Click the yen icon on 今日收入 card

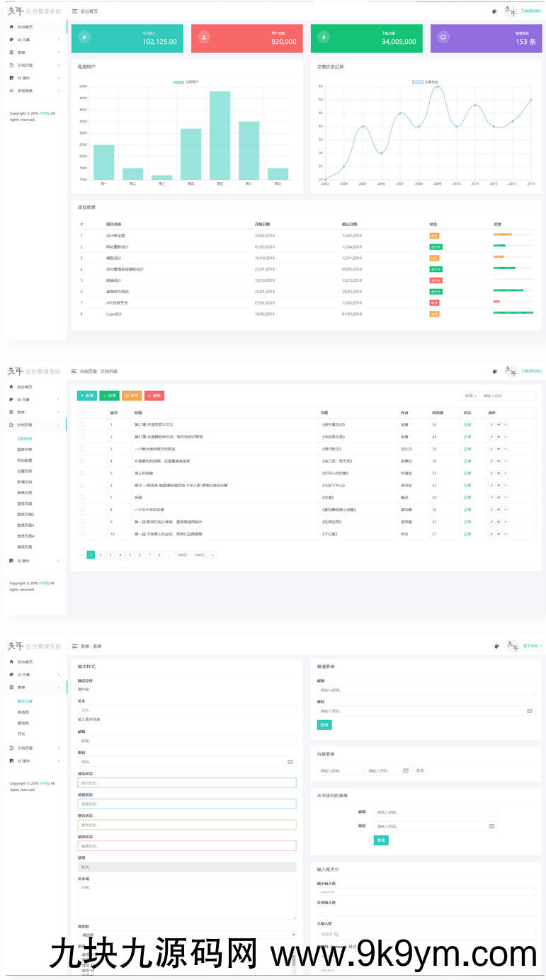click(x=84, y=38)
